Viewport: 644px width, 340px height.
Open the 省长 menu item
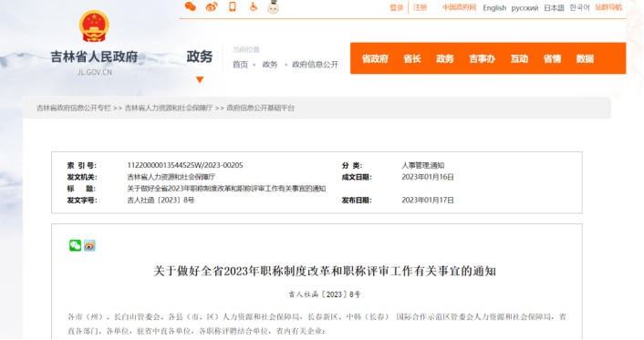[412, 58]
